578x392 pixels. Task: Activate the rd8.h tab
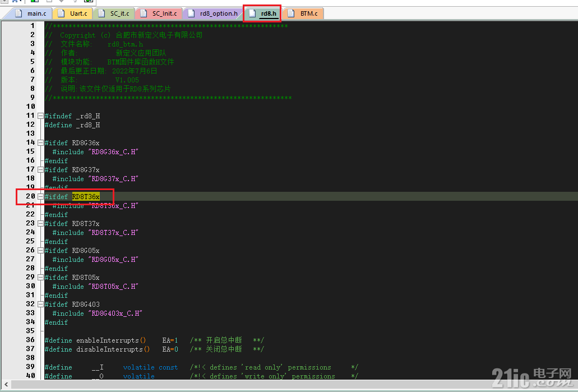[263, 13]
